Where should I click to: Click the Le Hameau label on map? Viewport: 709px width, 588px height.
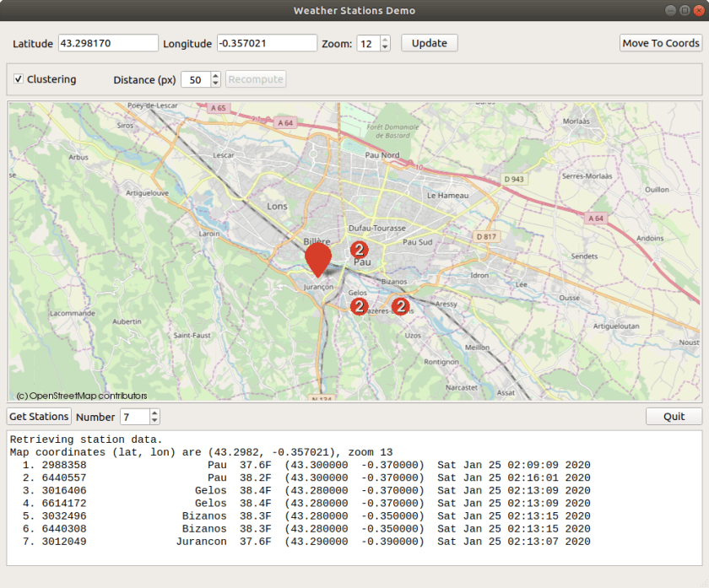click(447, 195)
